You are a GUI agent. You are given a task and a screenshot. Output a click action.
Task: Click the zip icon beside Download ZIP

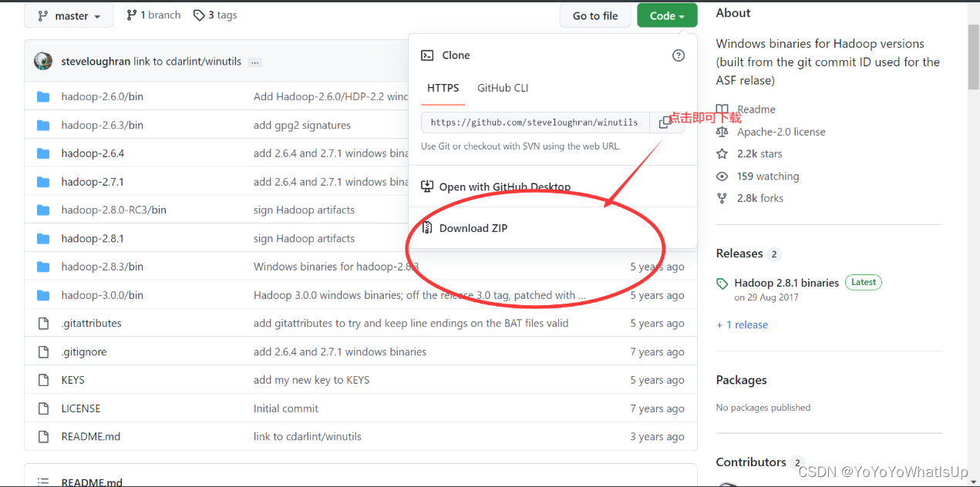pyautogui.click(x=427, y=228)
